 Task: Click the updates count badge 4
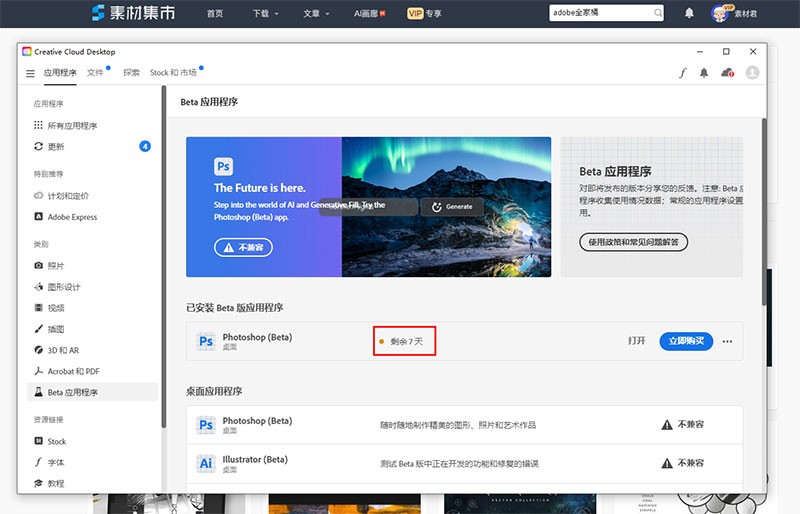click(x=145, y=146)
